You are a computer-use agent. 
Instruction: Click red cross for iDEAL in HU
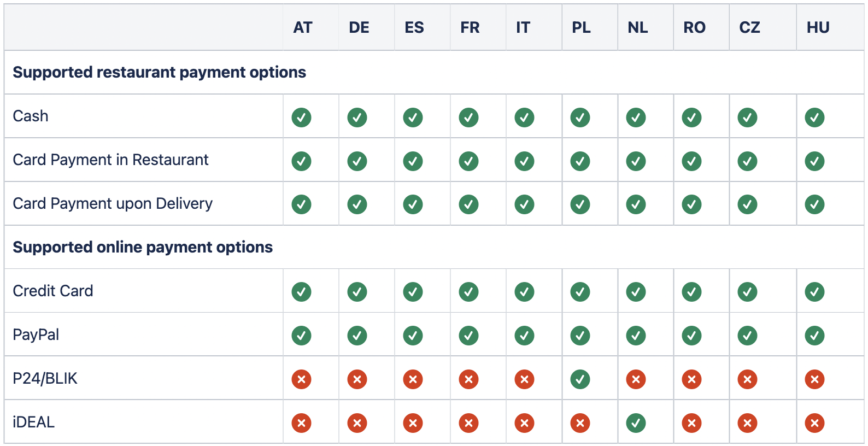(x=814, y=423)
